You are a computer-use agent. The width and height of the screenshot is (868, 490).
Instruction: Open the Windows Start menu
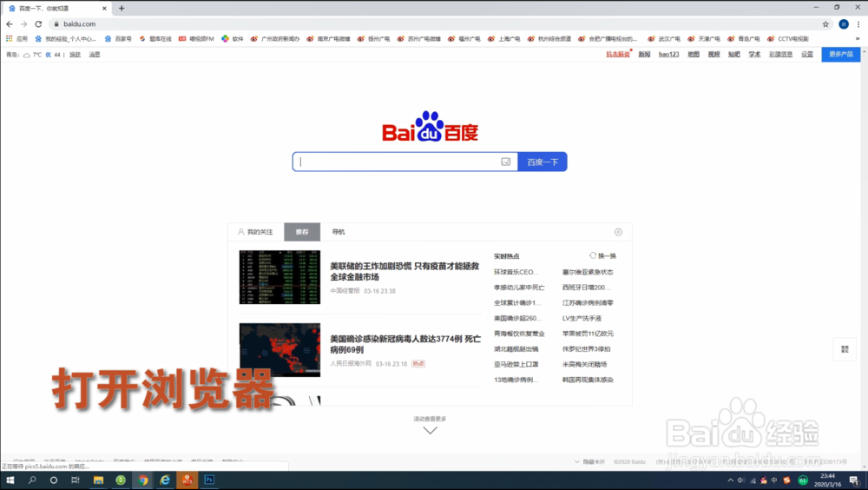pos(10,480)
